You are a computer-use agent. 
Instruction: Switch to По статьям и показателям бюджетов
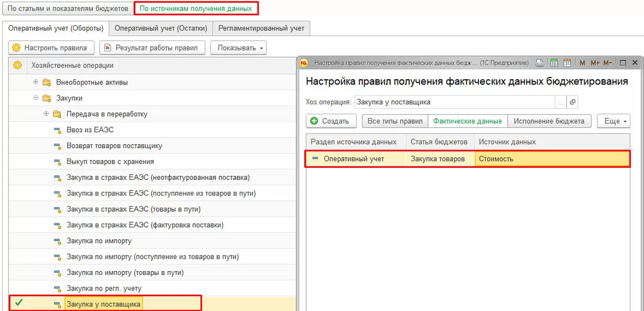(68, 9)
